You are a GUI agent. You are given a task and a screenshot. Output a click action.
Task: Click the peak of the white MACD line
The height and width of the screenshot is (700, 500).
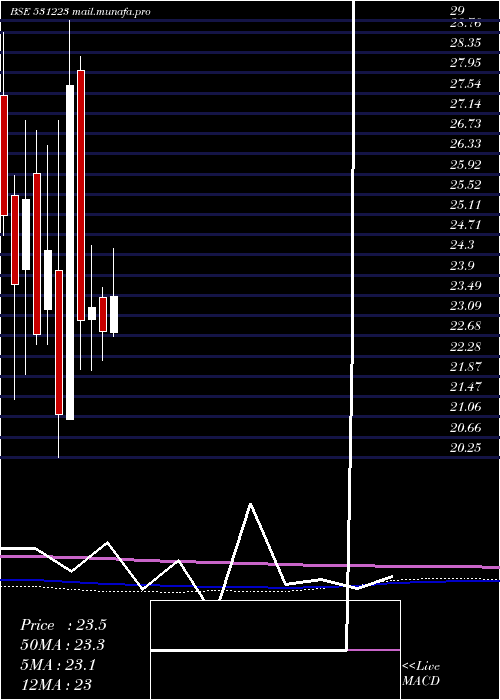(250, 504)
